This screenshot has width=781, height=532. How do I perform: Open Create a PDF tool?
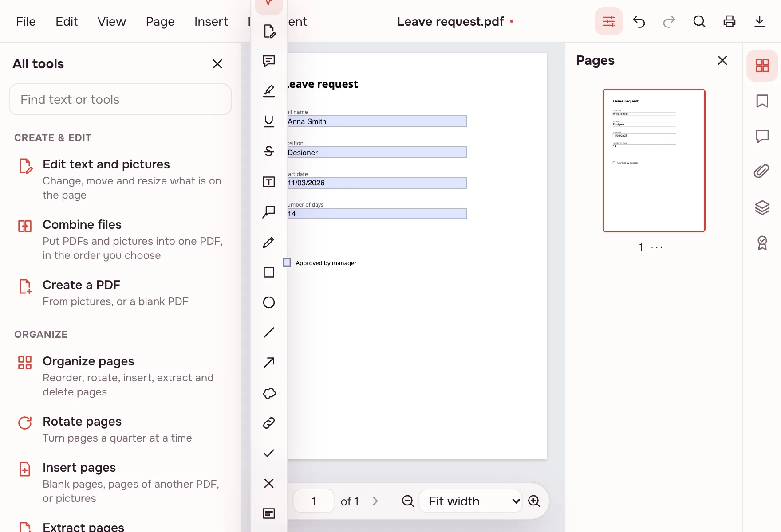(x=120, y=293)
